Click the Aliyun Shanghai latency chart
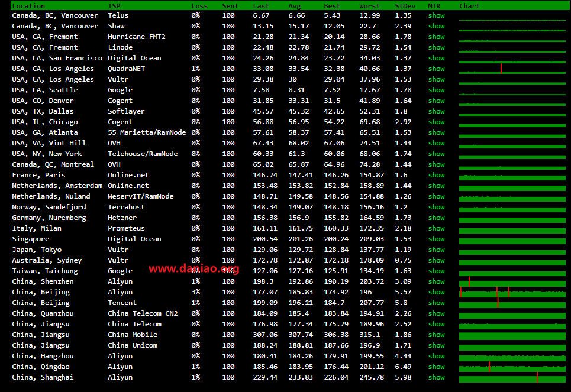This screenshot has width=571, height=392. [512, 377]
